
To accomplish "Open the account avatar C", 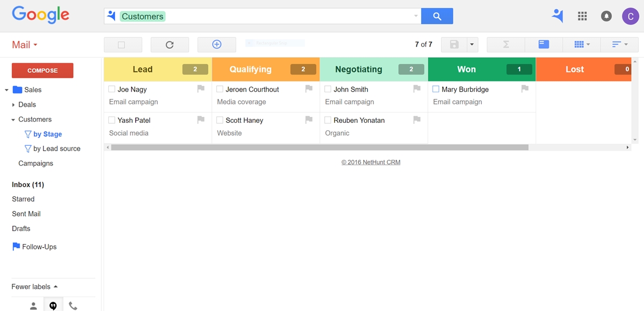I will [x=631, y=16].
